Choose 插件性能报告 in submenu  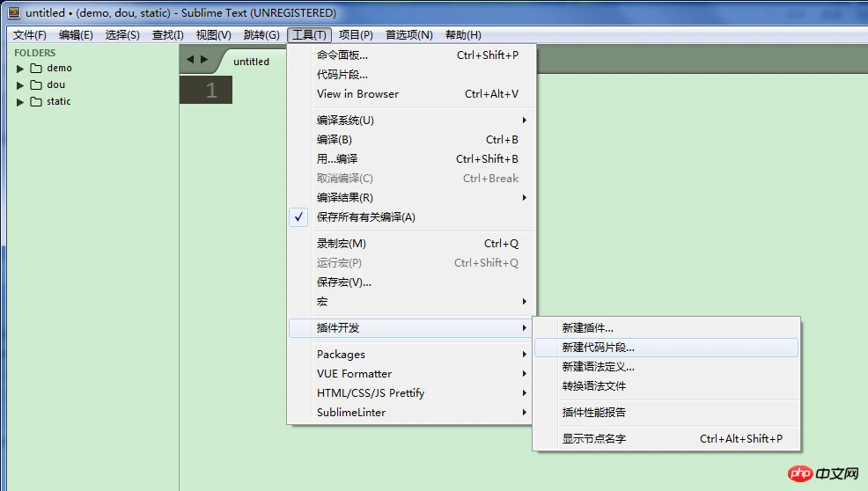pyautogui.click(x=666, y=413)
